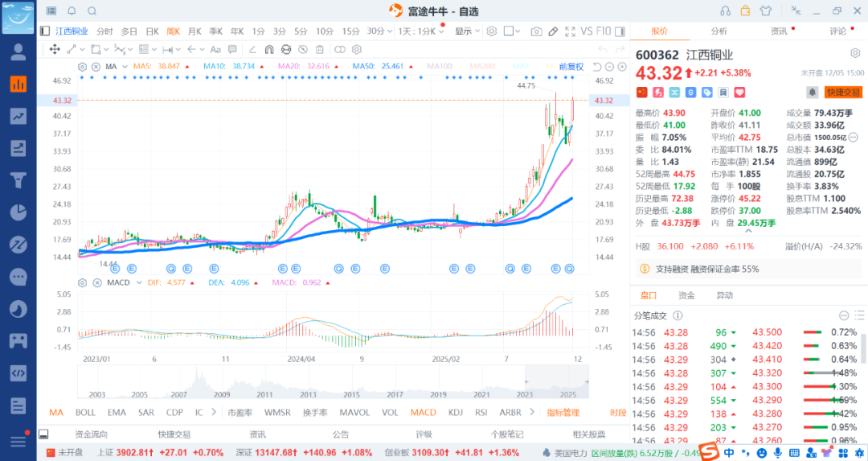Click the 快捷交易 orange button
Screen dimensions: 868x461
[843, 93]
